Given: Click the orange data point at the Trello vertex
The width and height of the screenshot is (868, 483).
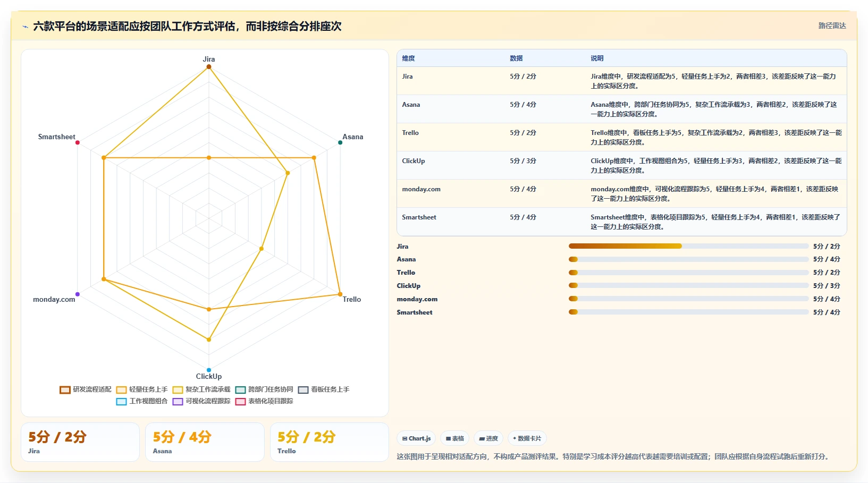Looking at the screenshot, I should click(340, 294).
